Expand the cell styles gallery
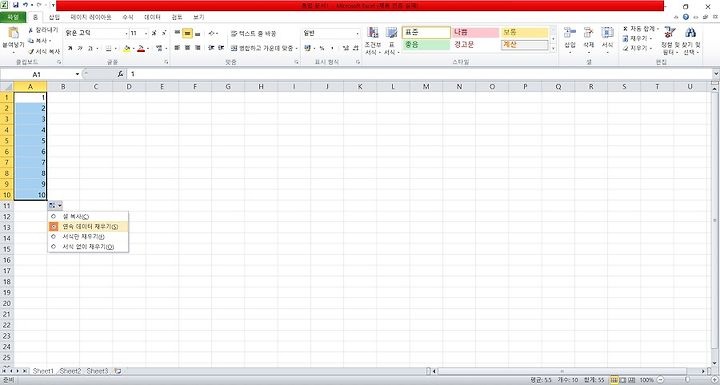The height and width of the screenshot is (385, 720). click(553, 48)
